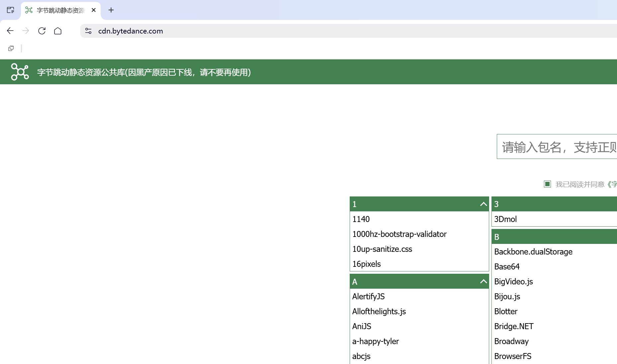Viewport: 617px width, 364px height.
Task: Open the 3Dmol package link
Action: 505,219
